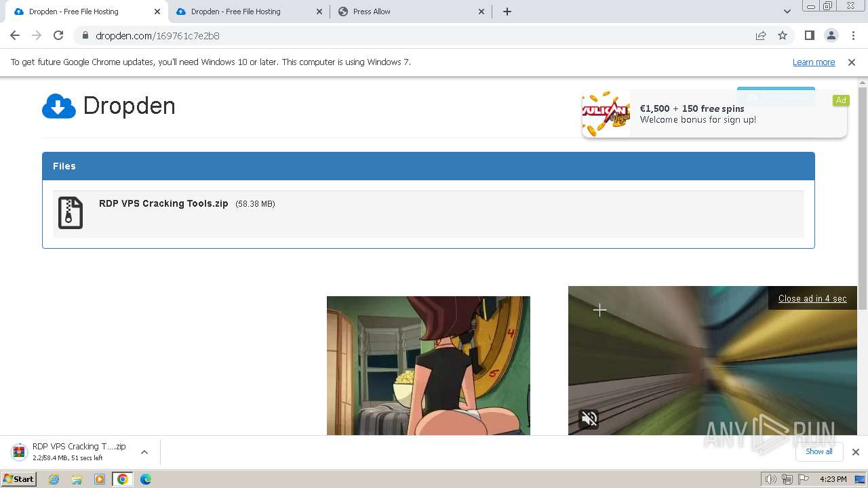Close the Press Allow tab
The height and width of the screenshot is (488, 868).
click(481, 12)
